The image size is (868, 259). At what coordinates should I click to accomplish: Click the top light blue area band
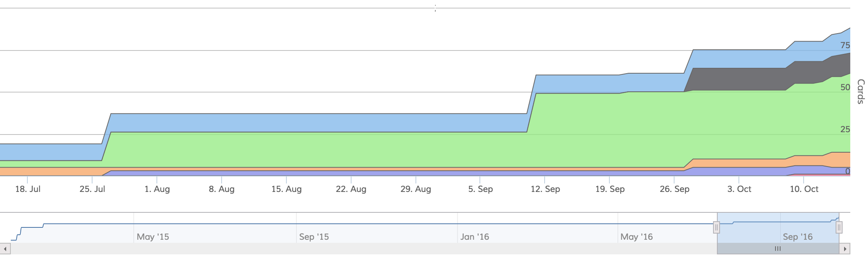tap(308, 123)
